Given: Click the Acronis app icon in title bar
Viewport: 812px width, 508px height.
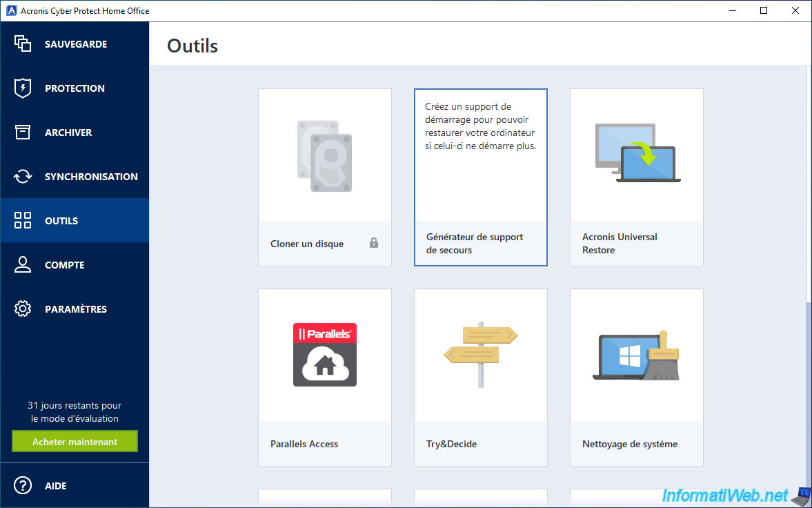Looking at the screenshot, I should (11, 11).
